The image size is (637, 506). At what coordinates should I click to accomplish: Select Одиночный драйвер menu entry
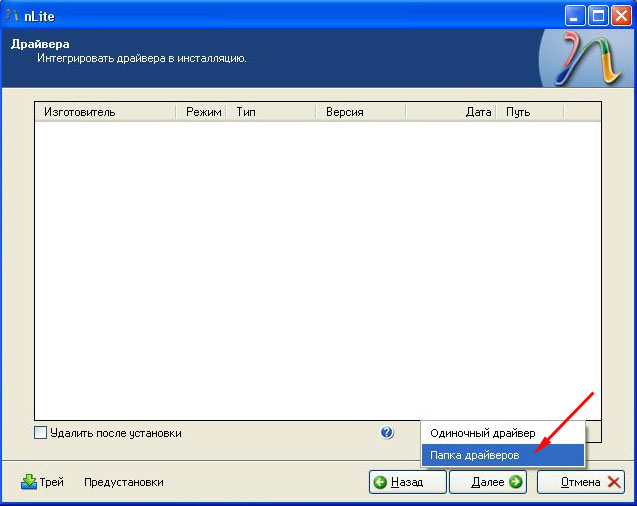click(503, 433)
